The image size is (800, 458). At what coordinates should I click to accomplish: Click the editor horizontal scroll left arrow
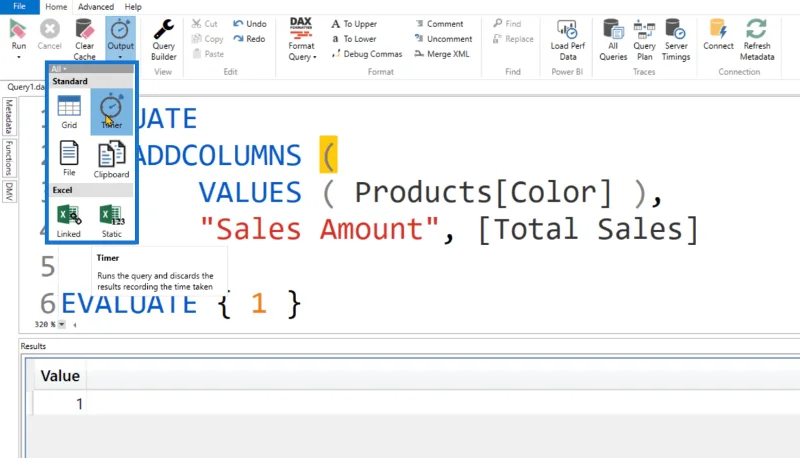(x=75, y=324)
